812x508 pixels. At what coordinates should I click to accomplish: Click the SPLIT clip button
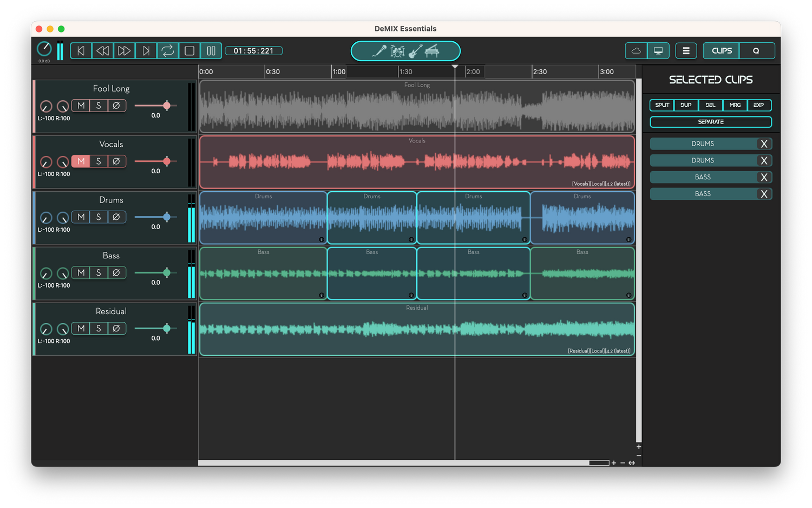(x=662, y=105)
